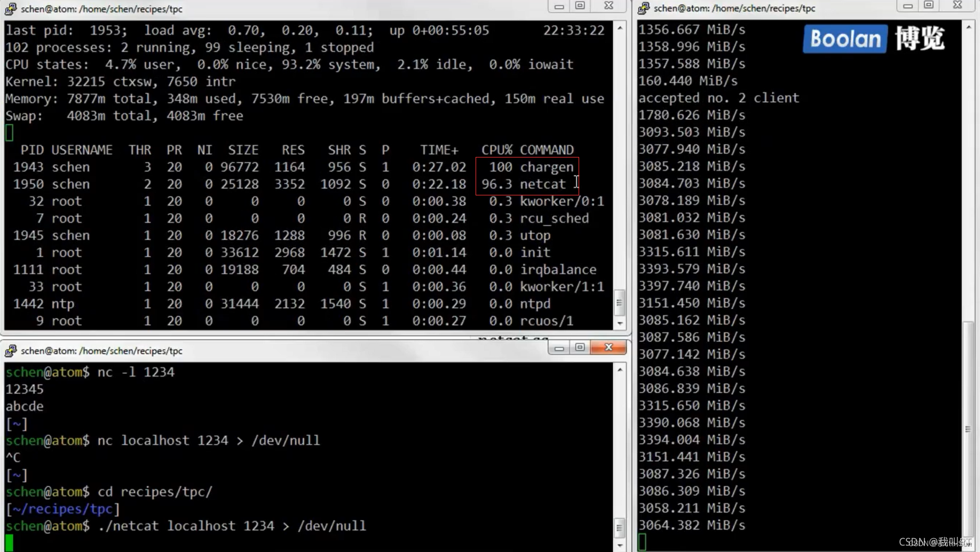Click the title bar text of the right window

pos(734,8)
